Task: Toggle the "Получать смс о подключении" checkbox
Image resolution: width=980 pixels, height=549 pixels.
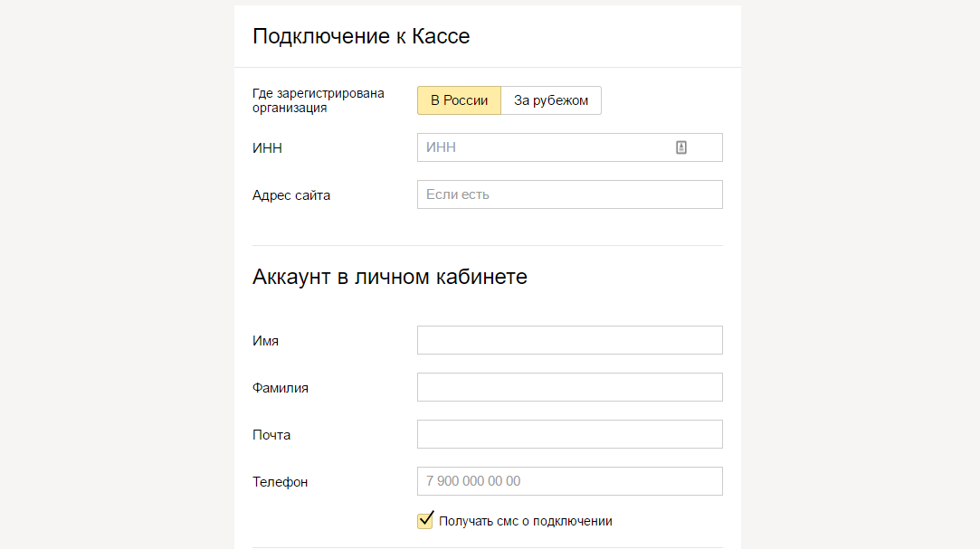Action: pyautogui.click(x=425, y=520)
